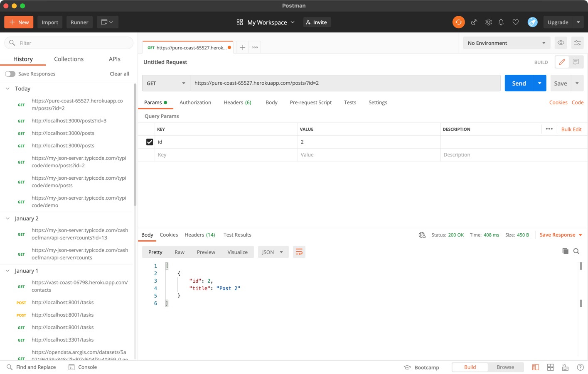Open the keyboard shortcuts icon

[x=565, y=367]
